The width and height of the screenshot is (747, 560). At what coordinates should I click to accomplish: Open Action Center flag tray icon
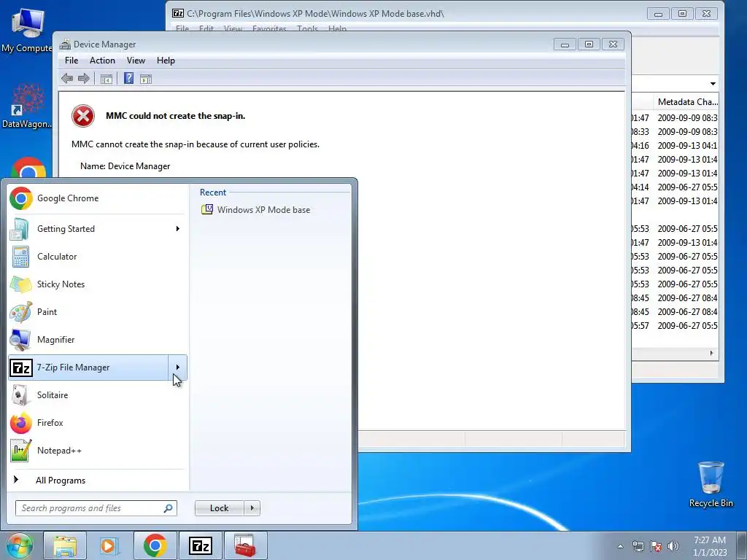656,546
